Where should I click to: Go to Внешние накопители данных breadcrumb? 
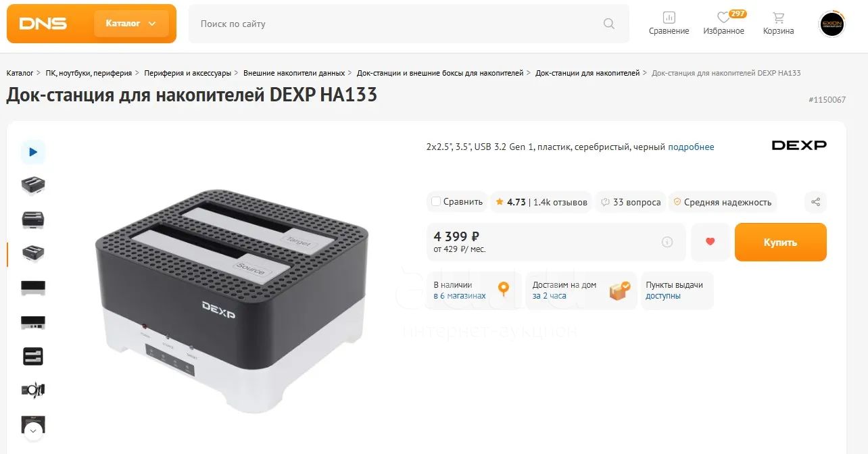294,73
